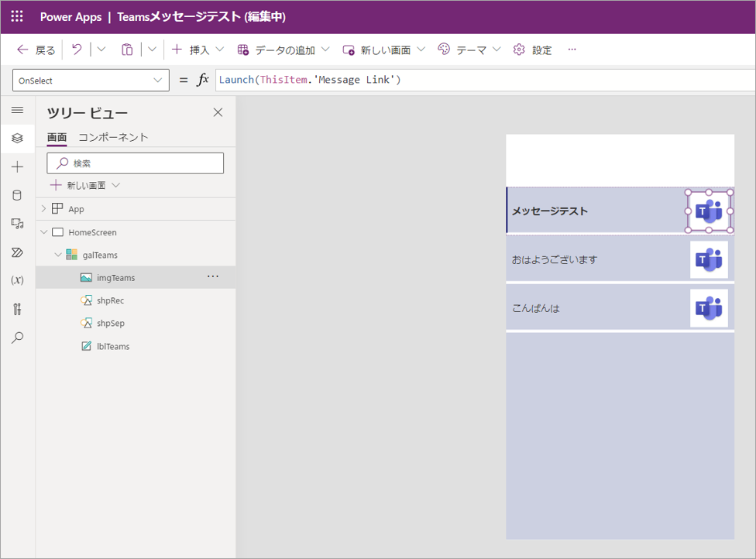Click Teams icon in メッセージテスト row
756x559 pixels.
(709, 211)
